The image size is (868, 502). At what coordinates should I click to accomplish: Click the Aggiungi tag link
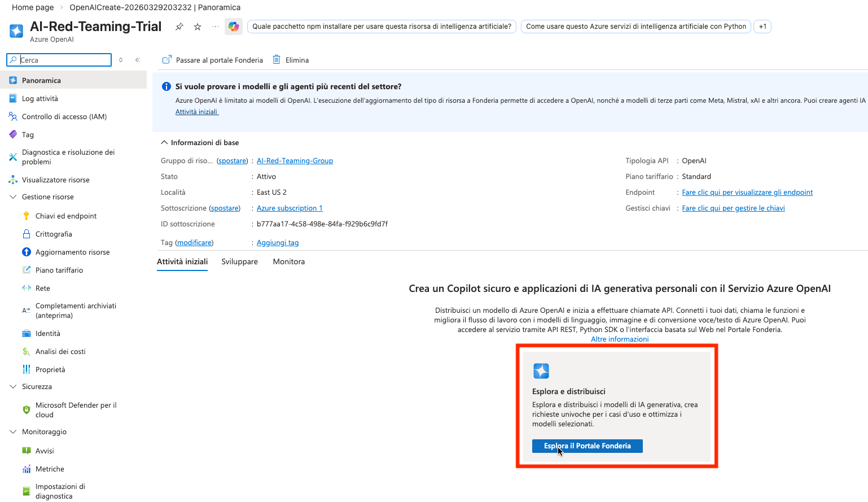pos(278,243)
